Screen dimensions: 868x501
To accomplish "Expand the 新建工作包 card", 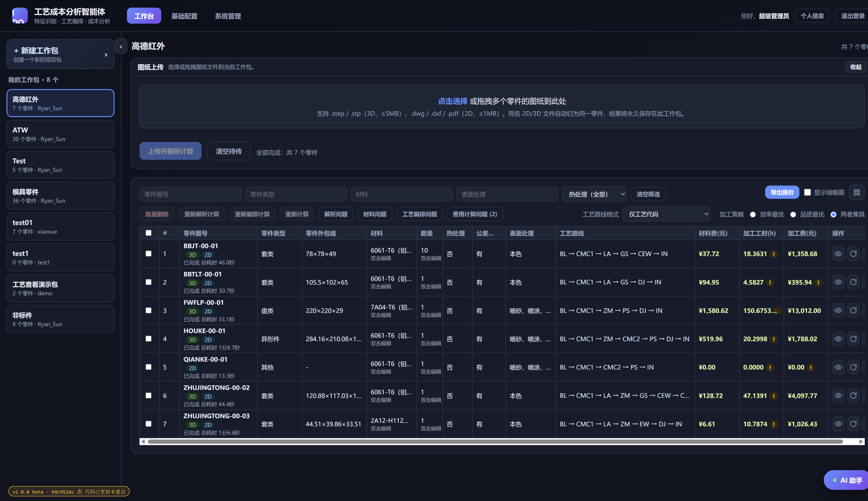I will coord(60,54).
